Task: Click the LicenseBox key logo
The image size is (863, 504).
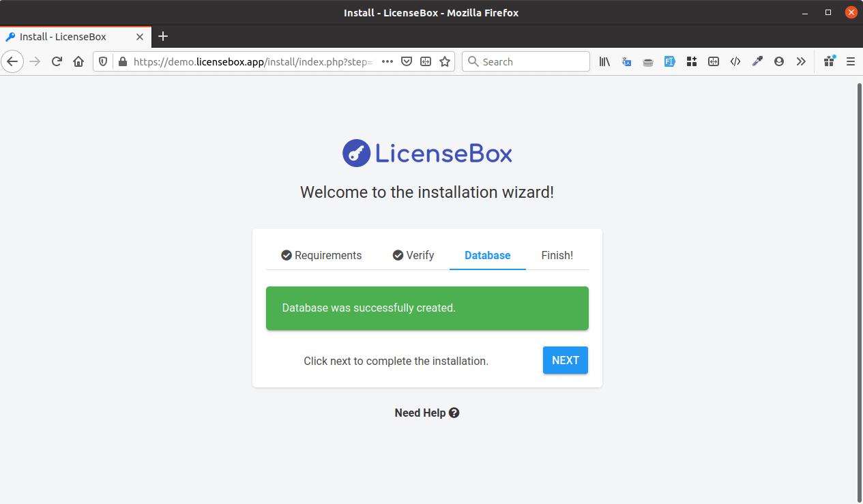Action: (356, 153)
